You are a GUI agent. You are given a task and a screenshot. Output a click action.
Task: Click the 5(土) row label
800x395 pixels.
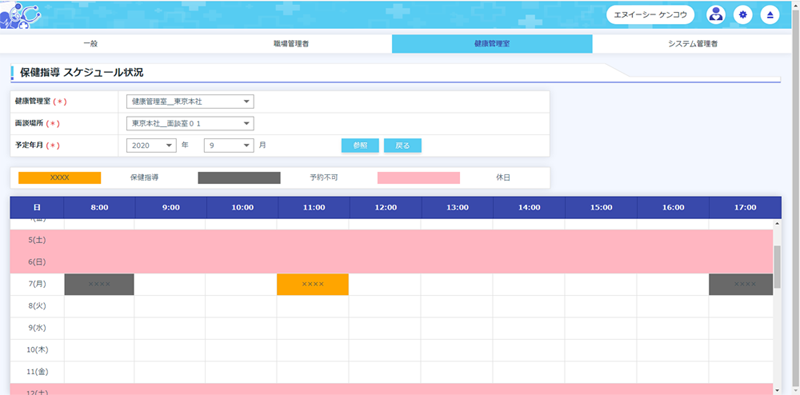37,240
